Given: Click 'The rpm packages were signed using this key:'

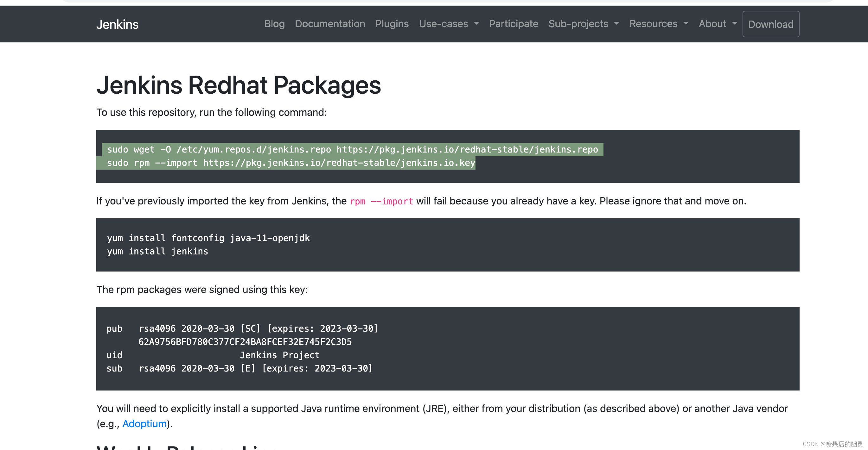Looking at the screenshot, I should coord(202,290).
